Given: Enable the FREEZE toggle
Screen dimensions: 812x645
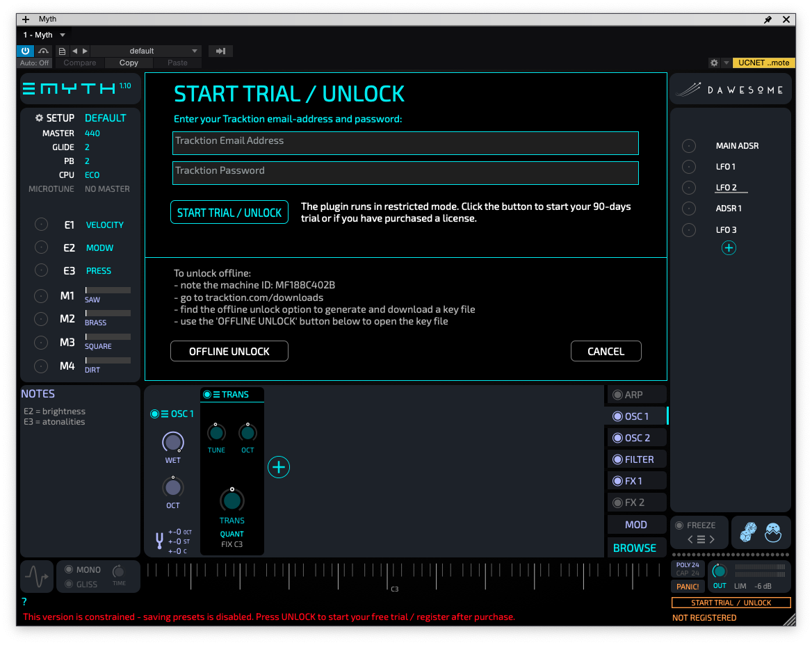Looking at the screenshot, I should pyautogui.click(x=679, y=525).
